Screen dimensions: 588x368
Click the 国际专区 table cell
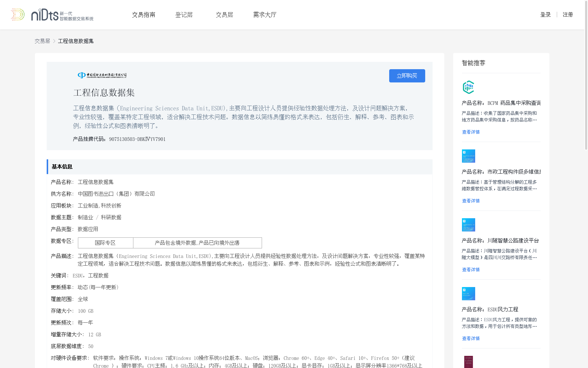click(x=105, y=243)
